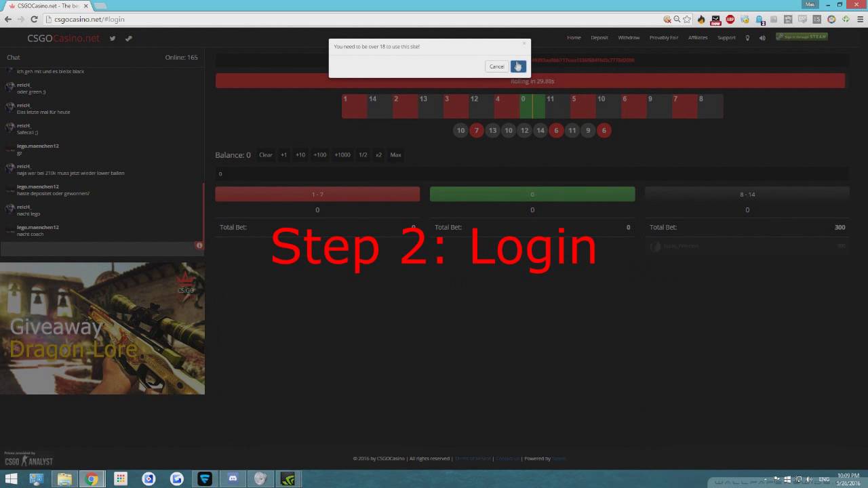
Task: Bet on the black 8 - 14 bar
Action: pos(747,195)
